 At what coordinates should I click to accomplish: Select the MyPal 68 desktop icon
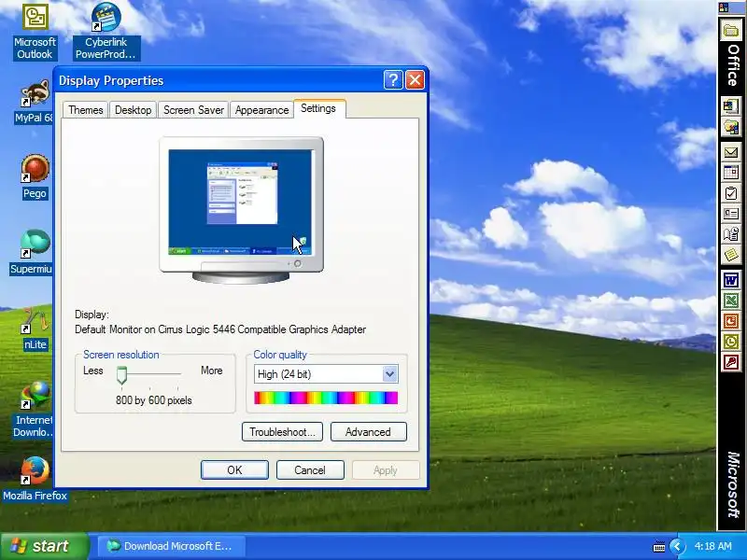[x=35, y=102]
